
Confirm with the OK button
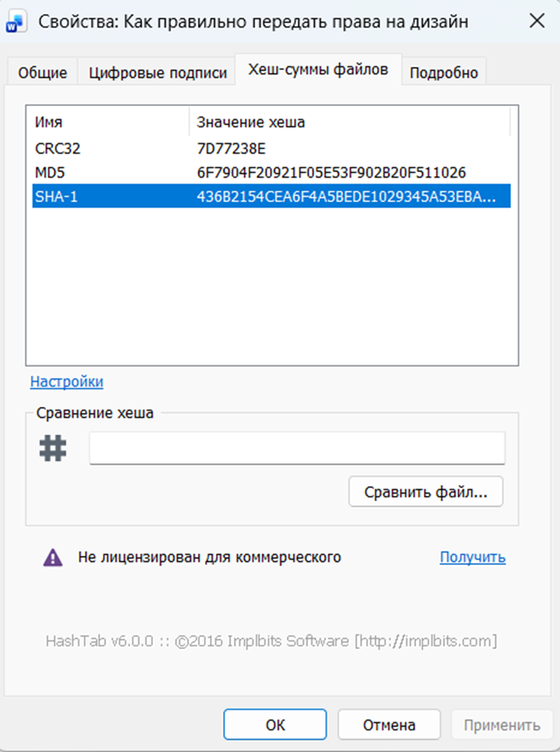[x=275, y=724]
